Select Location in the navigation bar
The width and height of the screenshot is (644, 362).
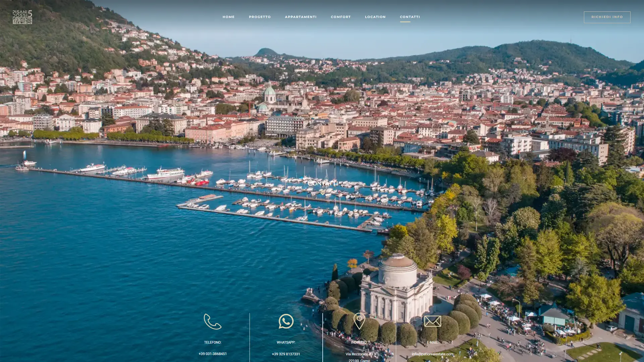(375, 17)
